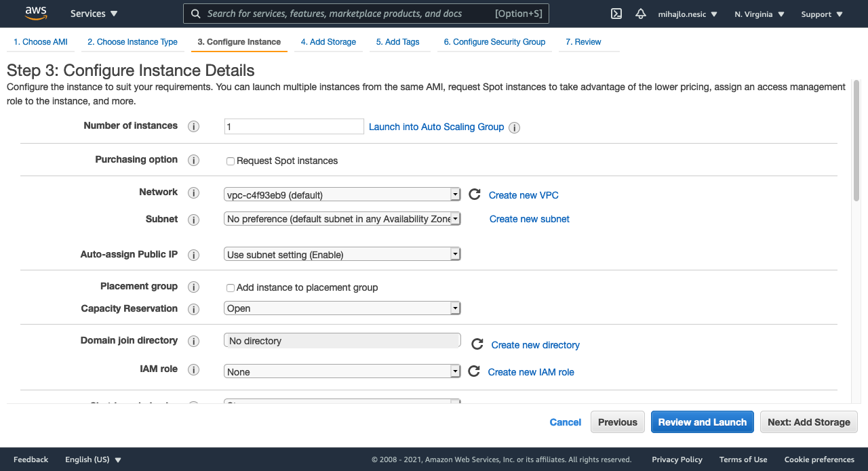Refresh the VPC network list
The width and height of the screenshot is (868, 471).
tap(475, 194)
